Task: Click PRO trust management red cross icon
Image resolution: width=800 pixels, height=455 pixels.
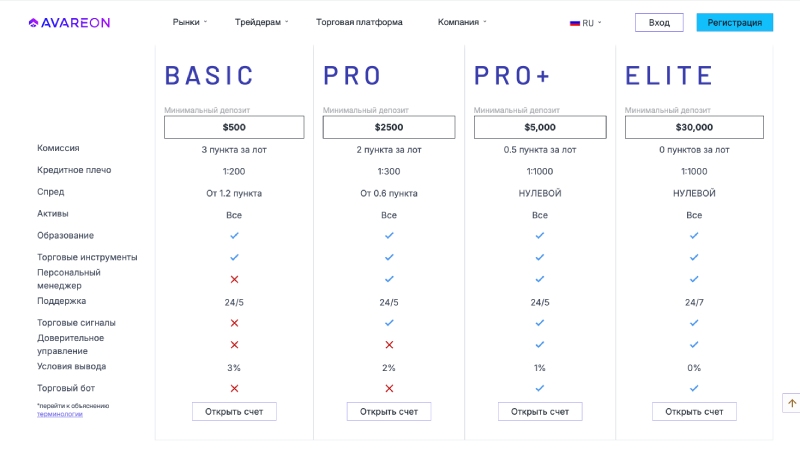Action: point(389,345)
